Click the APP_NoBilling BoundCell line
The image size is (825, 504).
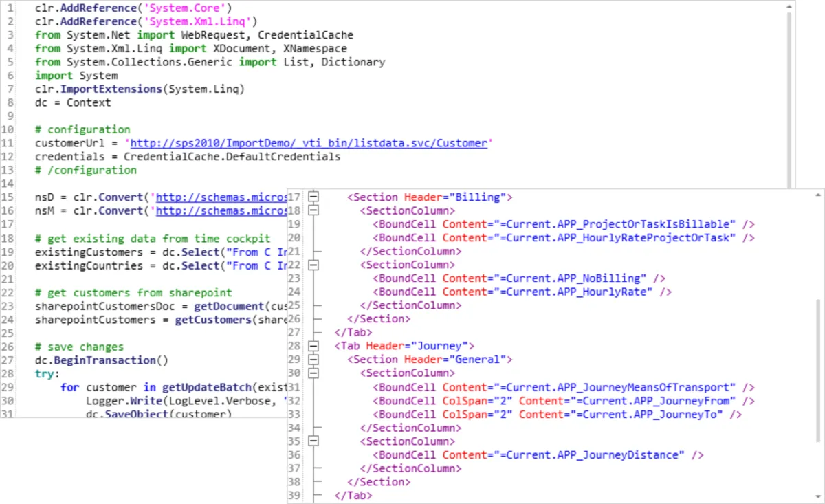519,278
